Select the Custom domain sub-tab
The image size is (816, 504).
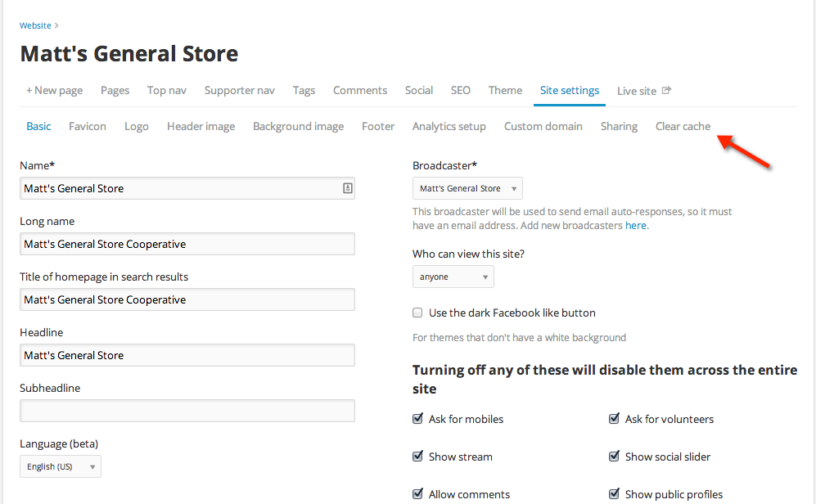543,126
